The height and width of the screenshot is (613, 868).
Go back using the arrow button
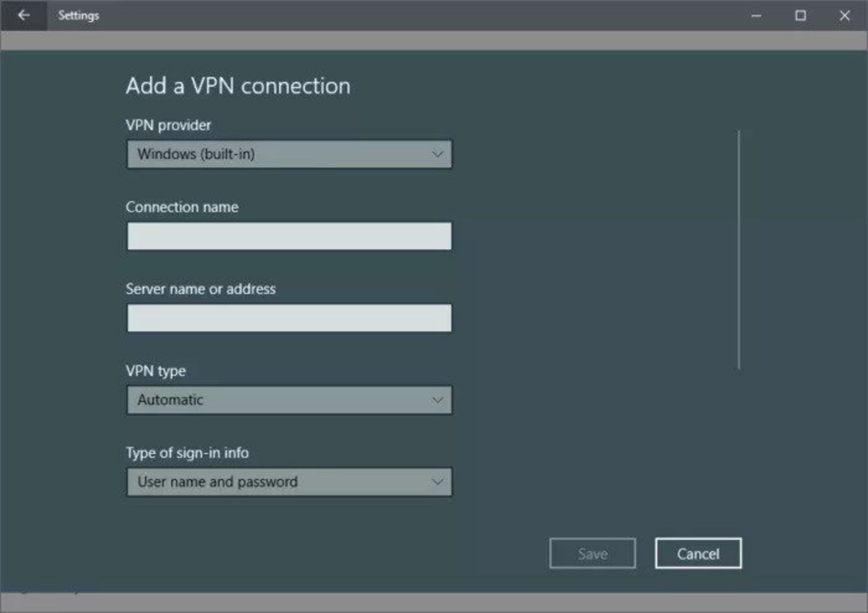pos(24,15)
